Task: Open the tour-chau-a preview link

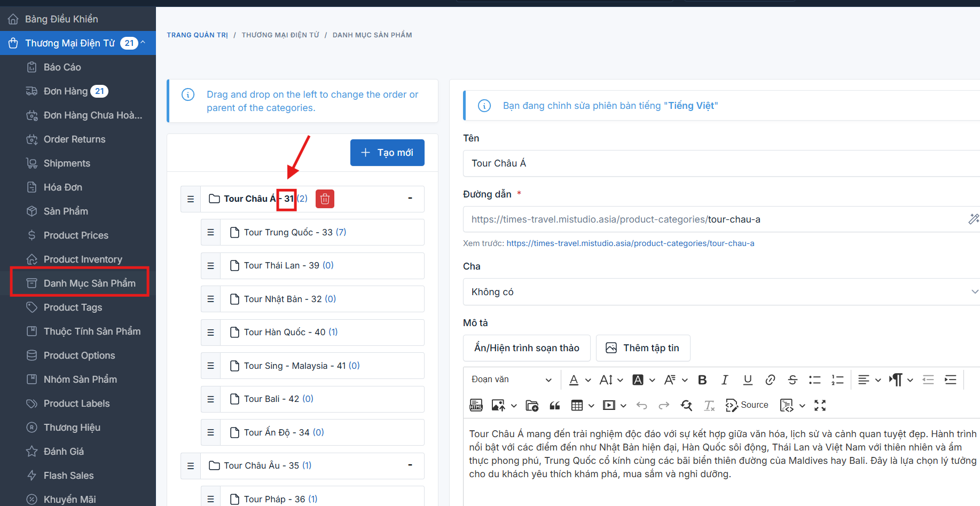Action: 630,243
